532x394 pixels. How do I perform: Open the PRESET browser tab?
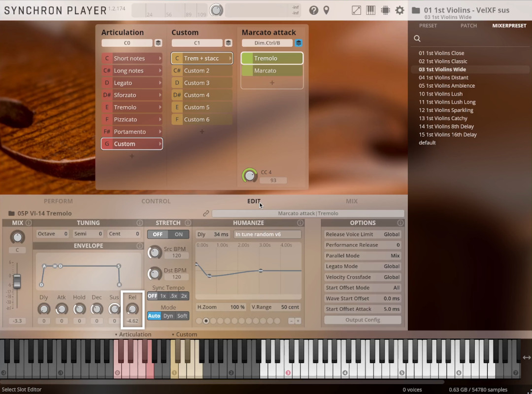pyautogui.click(x=428, y=26)
